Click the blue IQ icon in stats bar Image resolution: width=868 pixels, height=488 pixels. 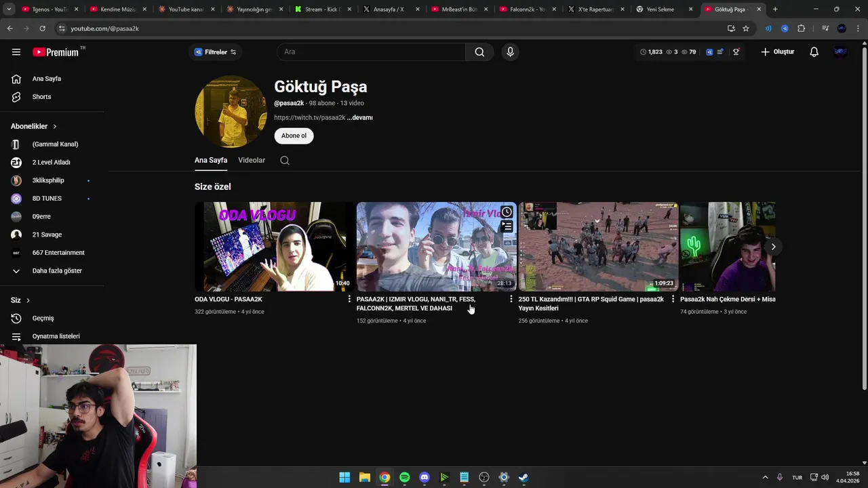[709, 52]
